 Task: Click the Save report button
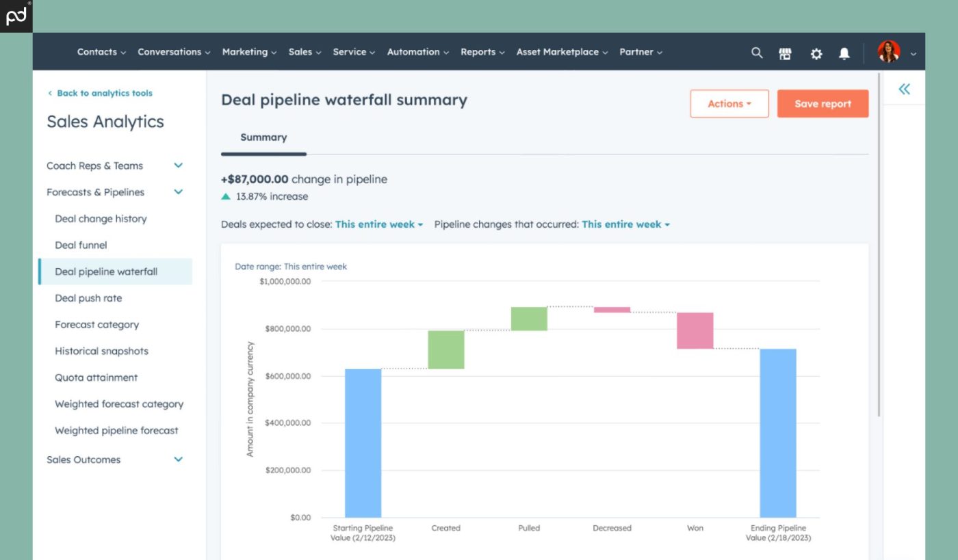coord(823,103)
